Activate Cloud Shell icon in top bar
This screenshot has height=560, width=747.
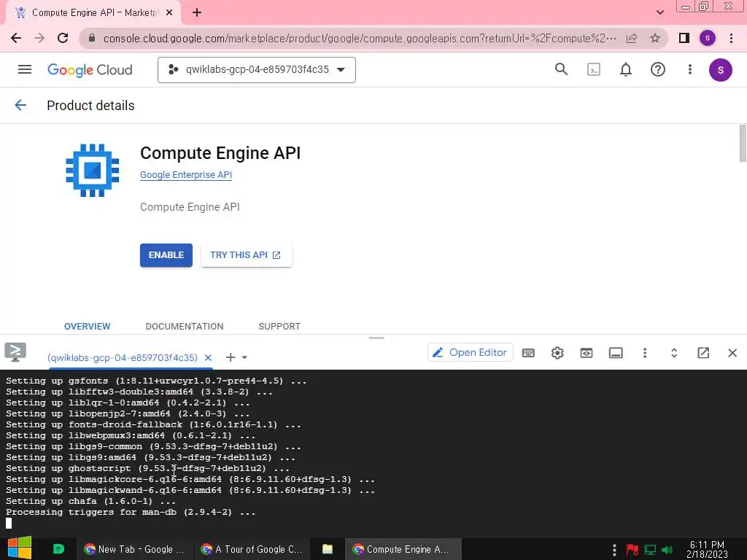pyautogui.click(x=594, y=69)
